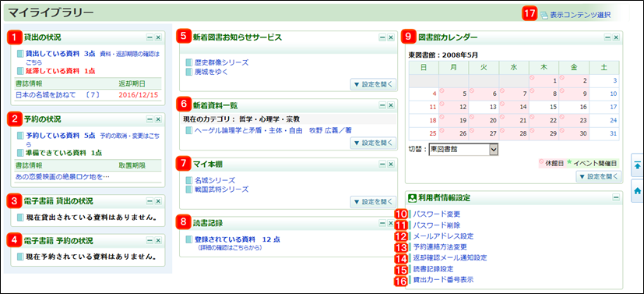Jump to page top with arrow icon

click(x=638, y=165)
